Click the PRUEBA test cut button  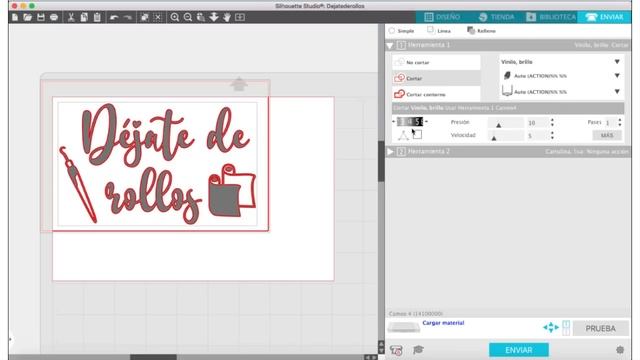point(600,328)
